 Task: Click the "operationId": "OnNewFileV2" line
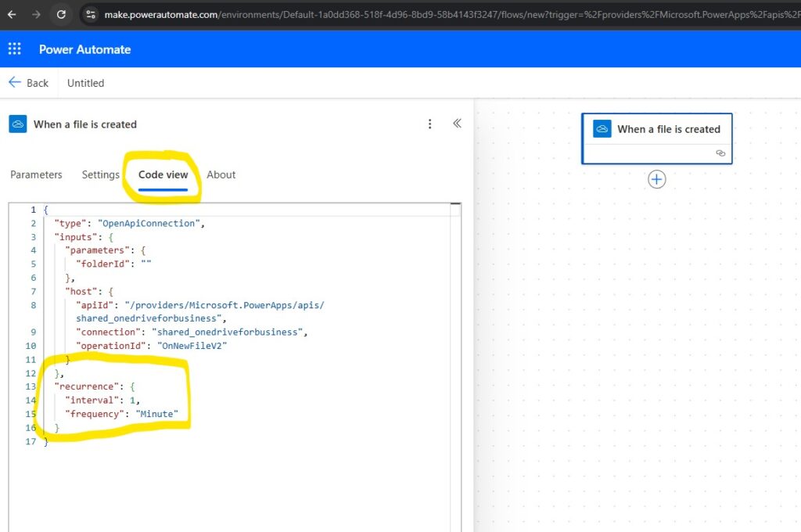(151, 346)
